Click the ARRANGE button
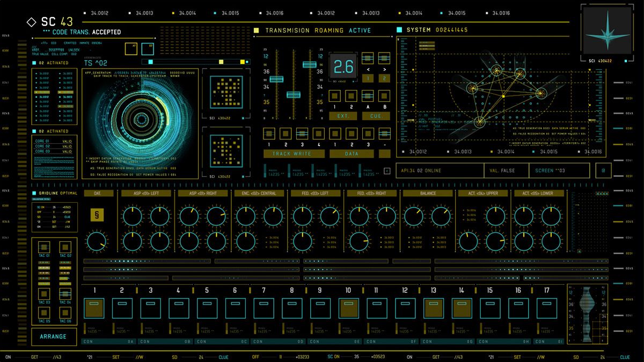This screenshot has height=362, width=644. click(x=54, y=336)
